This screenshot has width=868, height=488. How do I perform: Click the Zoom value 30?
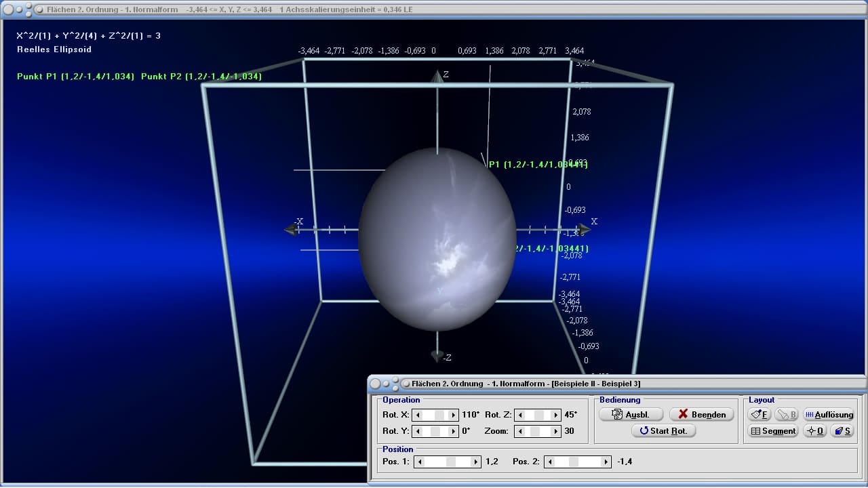pyautogui.click(x=569, y=431)
